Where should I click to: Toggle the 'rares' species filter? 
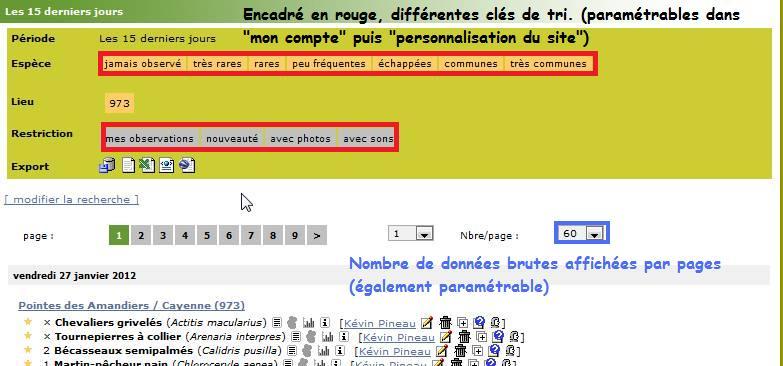[267, 63]
